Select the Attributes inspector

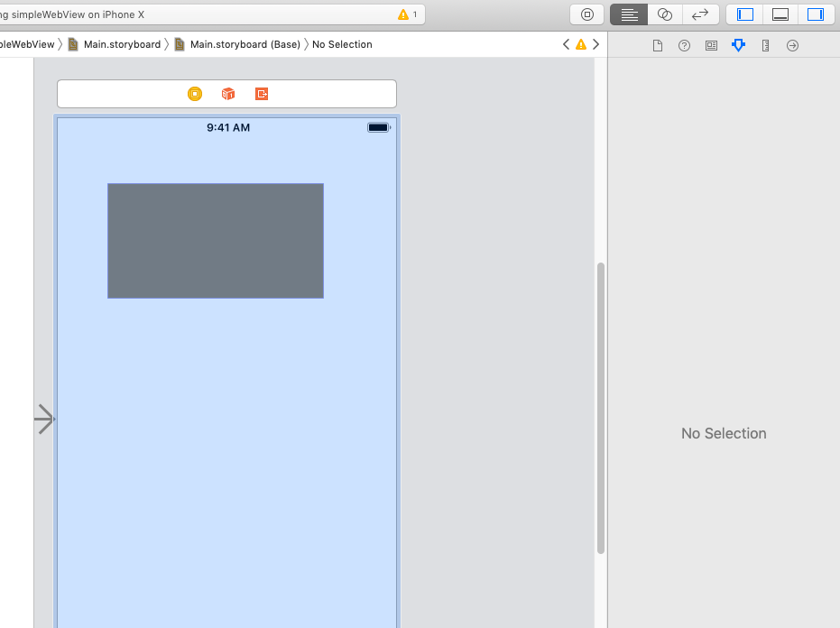738,45
